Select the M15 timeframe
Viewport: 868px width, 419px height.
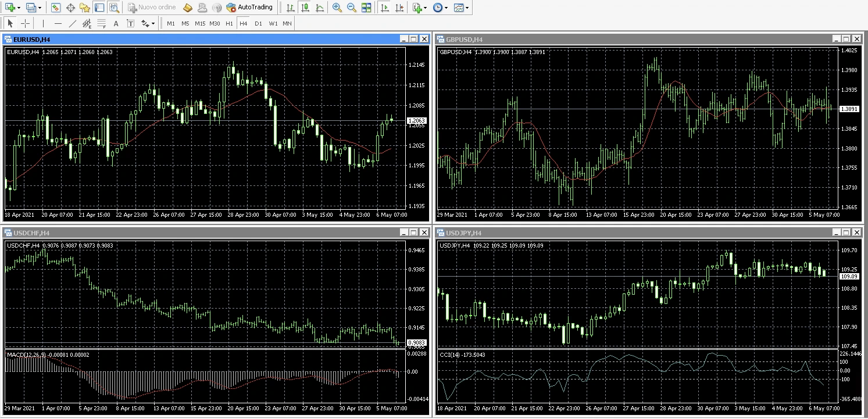point(200,23)
